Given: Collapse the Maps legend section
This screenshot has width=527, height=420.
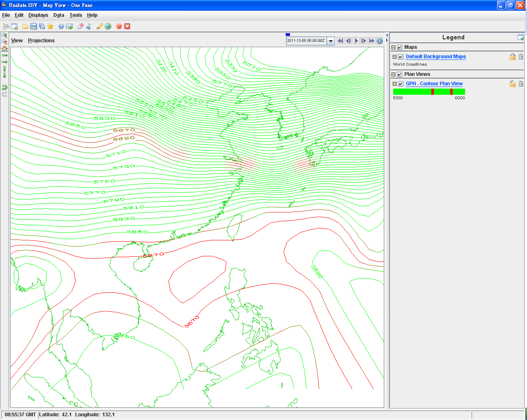Looking at the screenshot, I should coord(394,48).
